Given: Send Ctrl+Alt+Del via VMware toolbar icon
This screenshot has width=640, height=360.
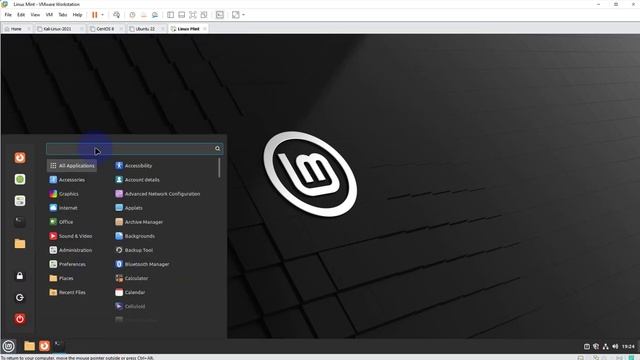Looking at the screenshot, I should pos(116,15).
